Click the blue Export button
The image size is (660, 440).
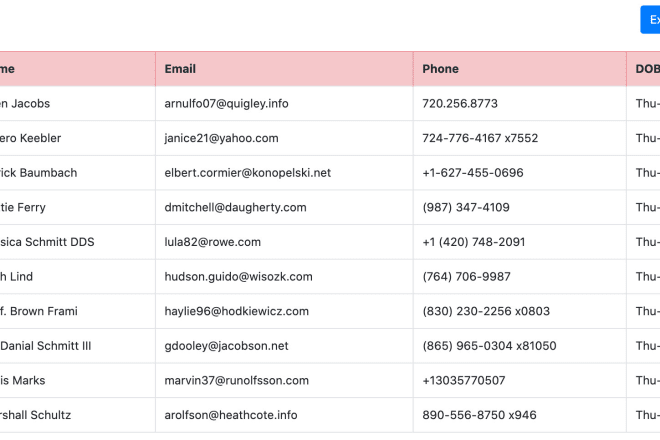tap(651, 20)
